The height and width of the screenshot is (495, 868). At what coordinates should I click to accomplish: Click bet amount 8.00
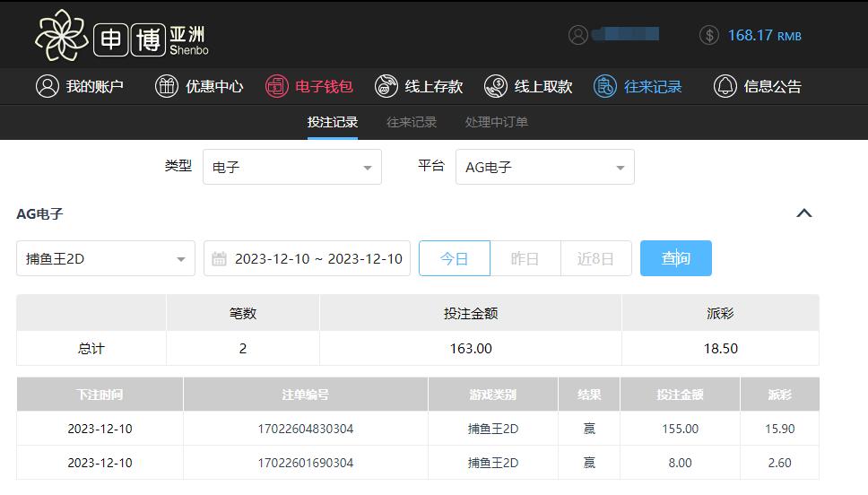click(x=681, y=463)
